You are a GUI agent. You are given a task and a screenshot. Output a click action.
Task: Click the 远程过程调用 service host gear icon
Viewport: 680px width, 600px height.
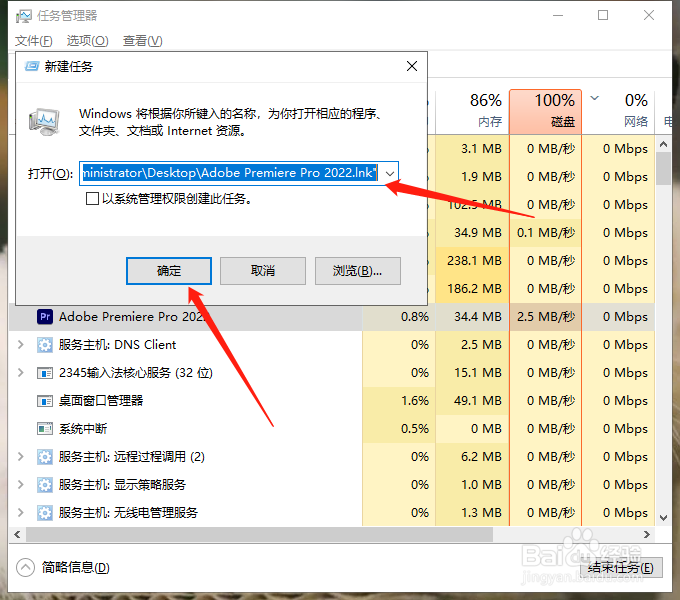click(x=45, y=457)
